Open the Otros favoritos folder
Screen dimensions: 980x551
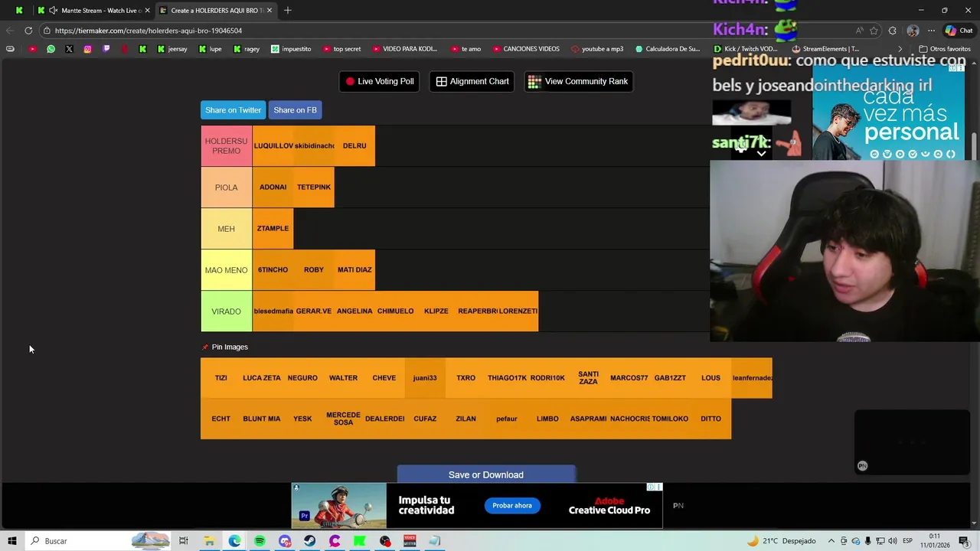click(945, 49)
